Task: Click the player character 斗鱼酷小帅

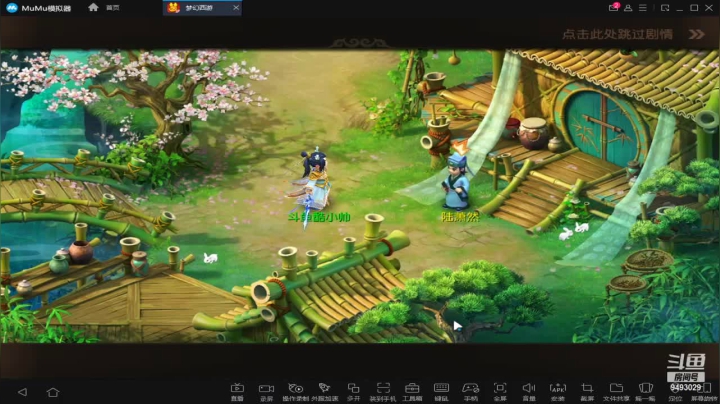Action: tap(315, 181)
